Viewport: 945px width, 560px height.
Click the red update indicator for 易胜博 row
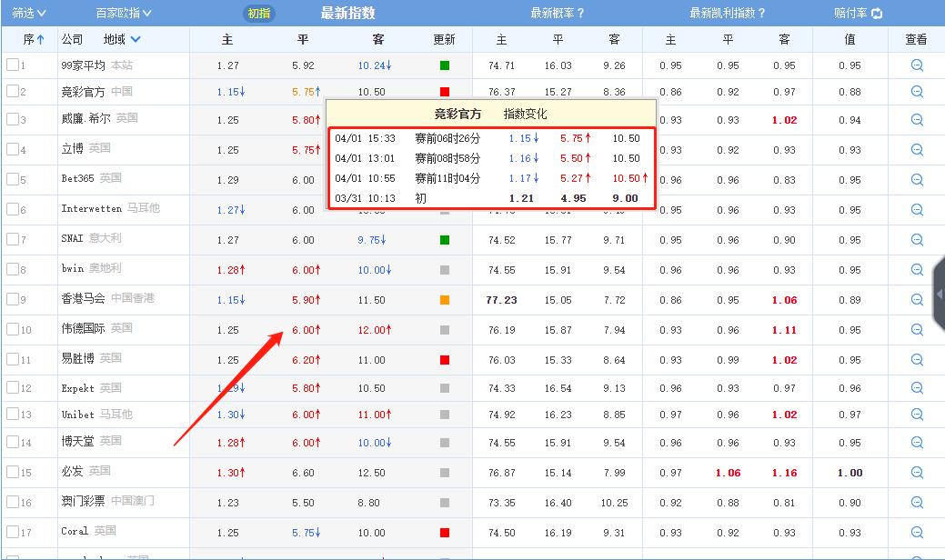click(443, 359)
